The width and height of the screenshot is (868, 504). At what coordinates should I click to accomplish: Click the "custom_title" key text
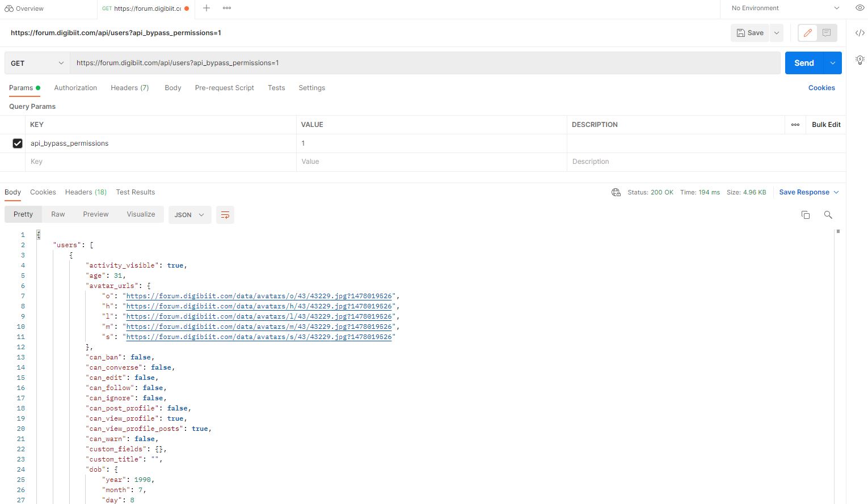[114, 459]
